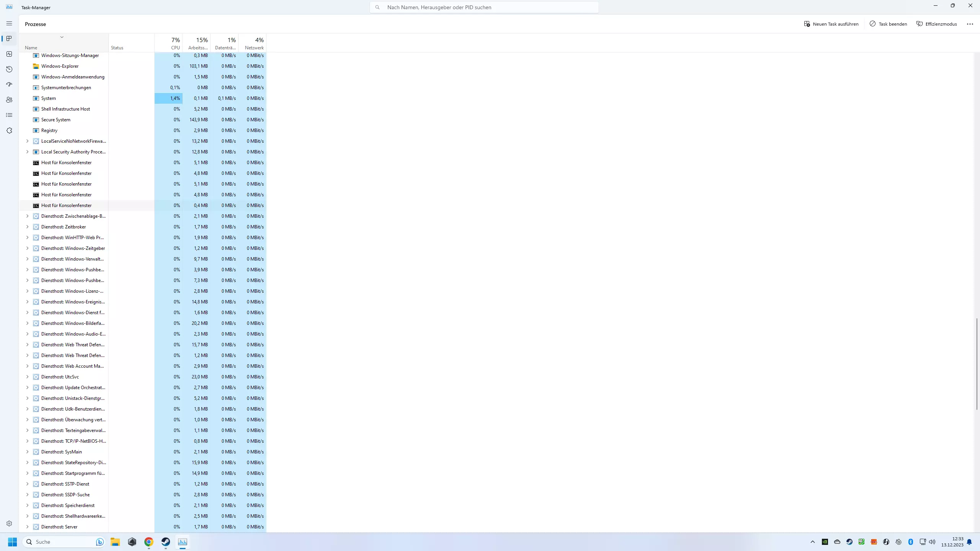Screen dimensions: 980x551
Task: Click the Registry process icon
Action: pos(36,130)
